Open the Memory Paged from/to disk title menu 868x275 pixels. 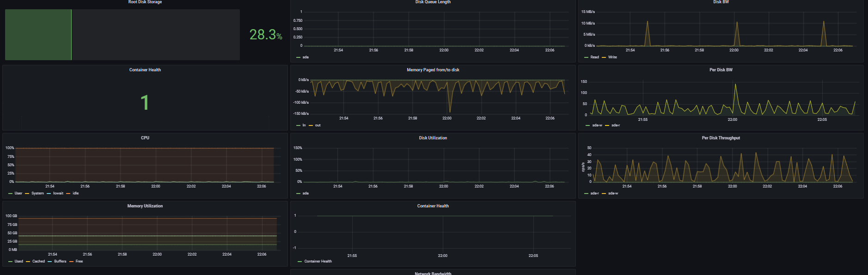click(x=433, y=70)
